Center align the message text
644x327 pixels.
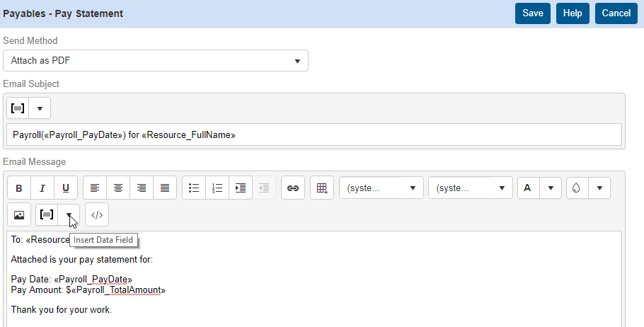[x=118, y=188]
